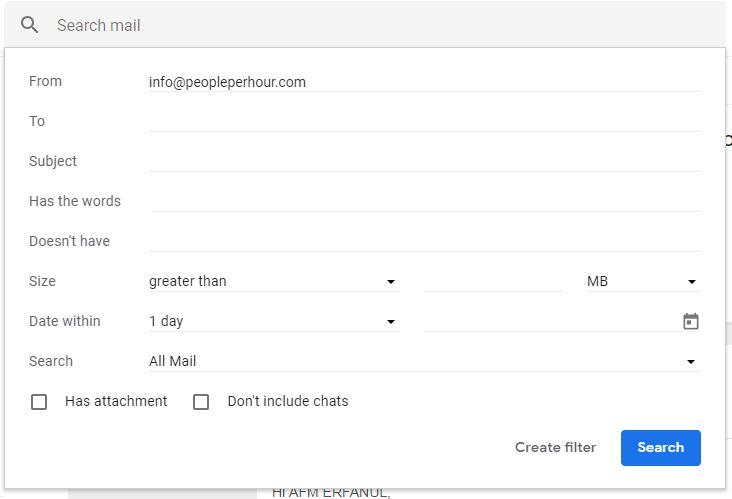Screen dimensions: 732x499
Task: Expand the Size greater than dropdown
Action: pyautogui.click(x=274, y=281)
